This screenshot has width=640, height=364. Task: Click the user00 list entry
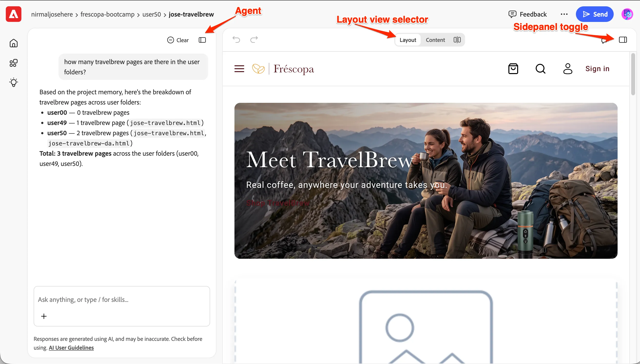(x=88, y=113)
